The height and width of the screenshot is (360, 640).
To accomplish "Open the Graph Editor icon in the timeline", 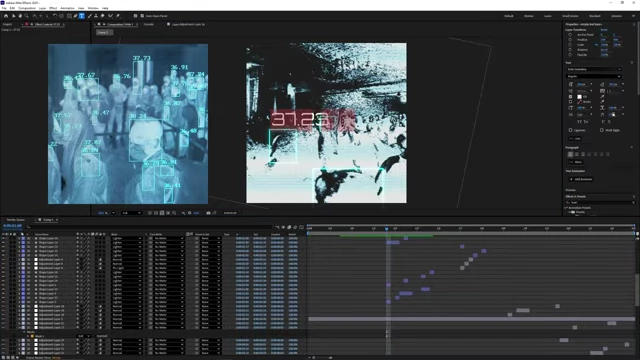I will [302, 227].
